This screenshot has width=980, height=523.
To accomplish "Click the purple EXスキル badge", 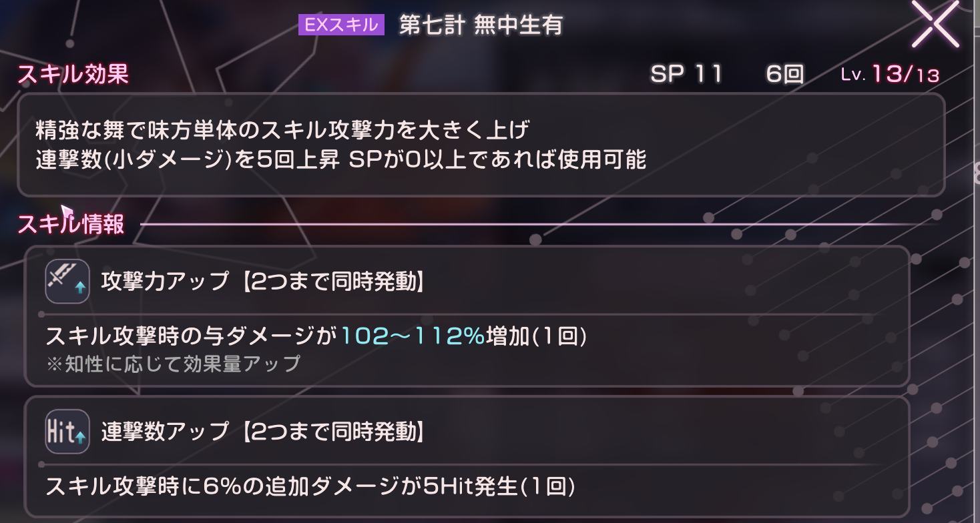I will (341, 25).
